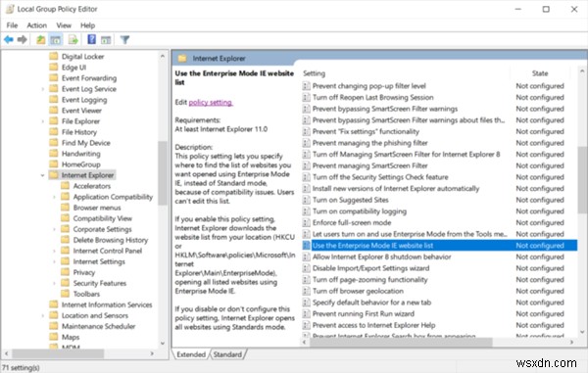Open the Action menu
Image resolution: width=588 pixels, height=373 pixels.
pyautogui.click(x=37, y=25)
